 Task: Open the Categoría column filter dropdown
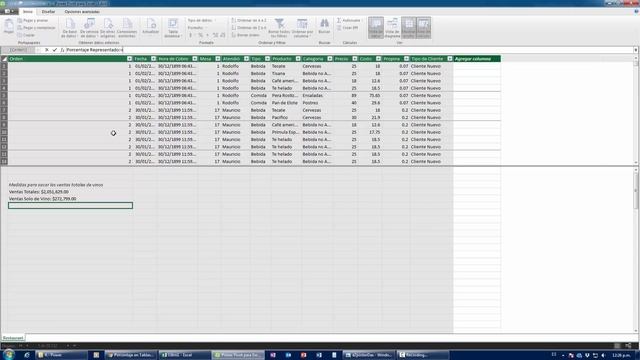point(330,59)
